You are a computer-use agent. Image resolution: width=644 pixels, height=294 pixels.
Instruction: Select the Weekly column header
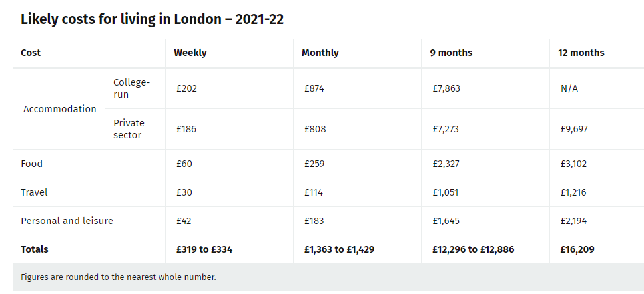[x=190, y=53]
